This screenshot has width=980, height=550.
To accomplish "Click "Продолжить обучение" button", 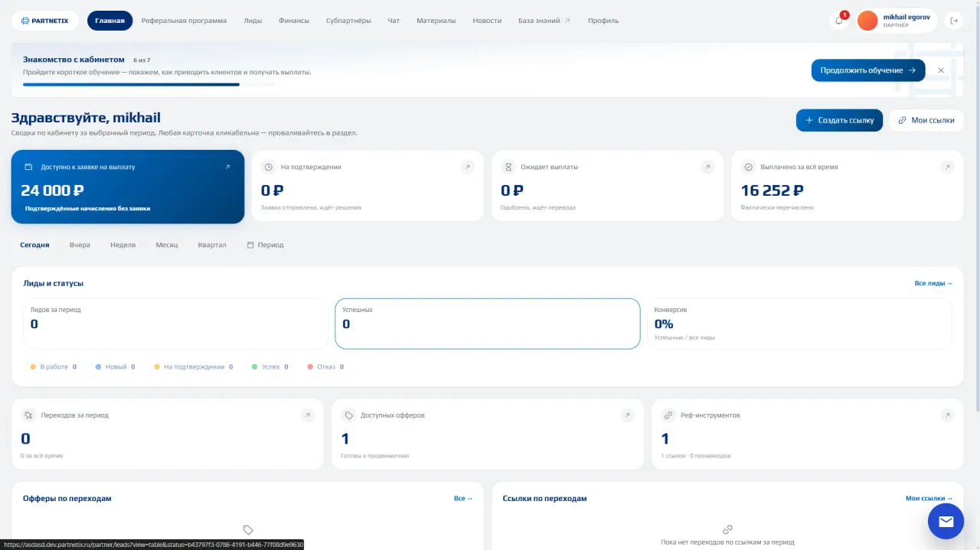I will tap(868, 70).
